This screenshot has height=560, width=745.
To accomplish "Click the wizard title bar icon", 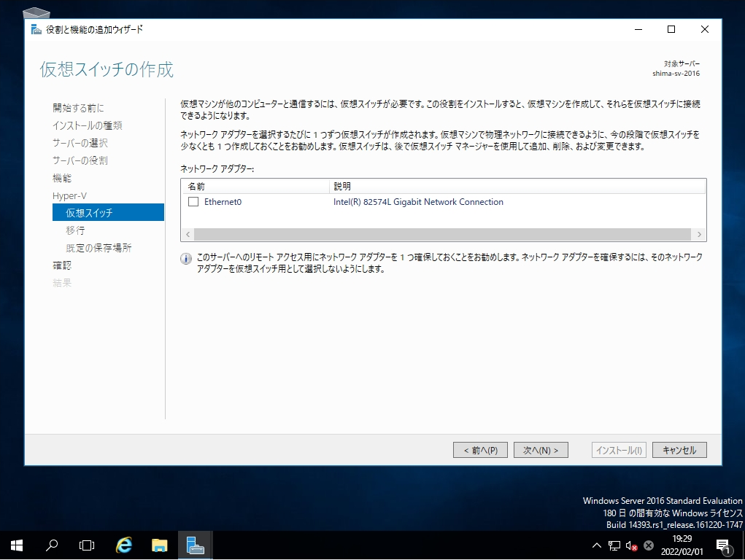I will (36, 29).
